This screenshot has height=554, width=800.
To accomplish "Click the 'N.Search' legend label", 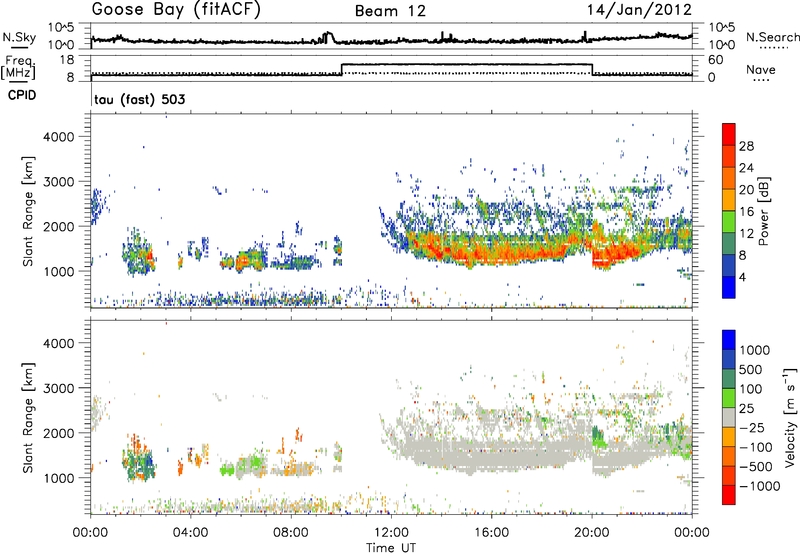I will pyautogui.click(x=773, y=37).
